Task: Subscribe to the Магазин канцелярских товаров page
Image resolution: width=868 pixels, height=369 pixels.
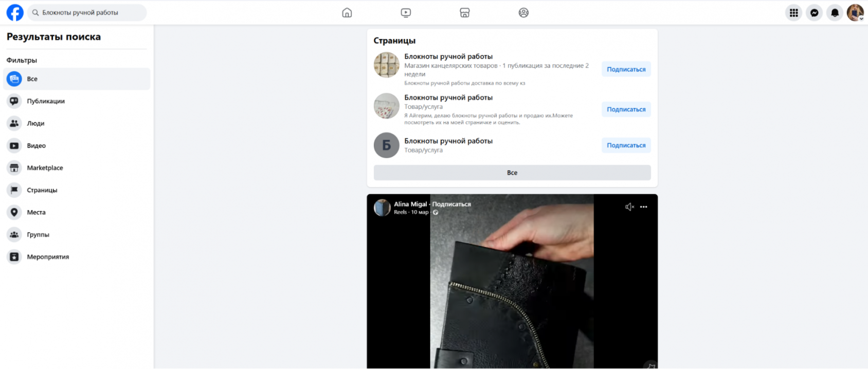Action: coord(626,69)
